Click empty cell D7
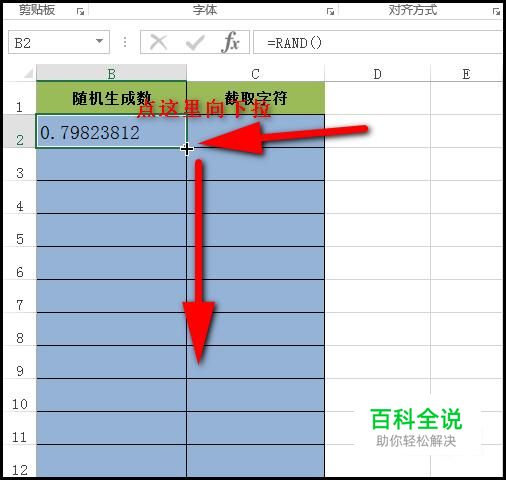The image size is (506, 480). (x=377, y=296)
